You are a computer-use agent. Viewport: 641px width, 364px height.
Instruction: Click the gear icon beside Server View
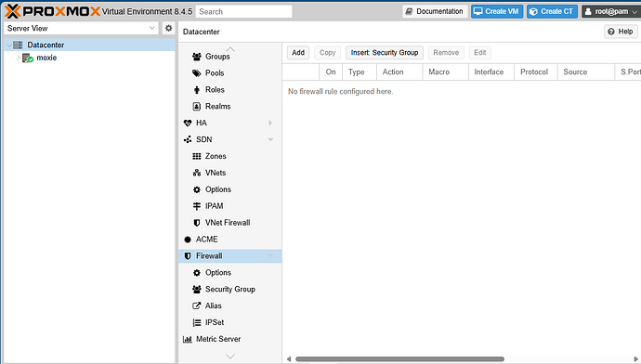point(168,28)
